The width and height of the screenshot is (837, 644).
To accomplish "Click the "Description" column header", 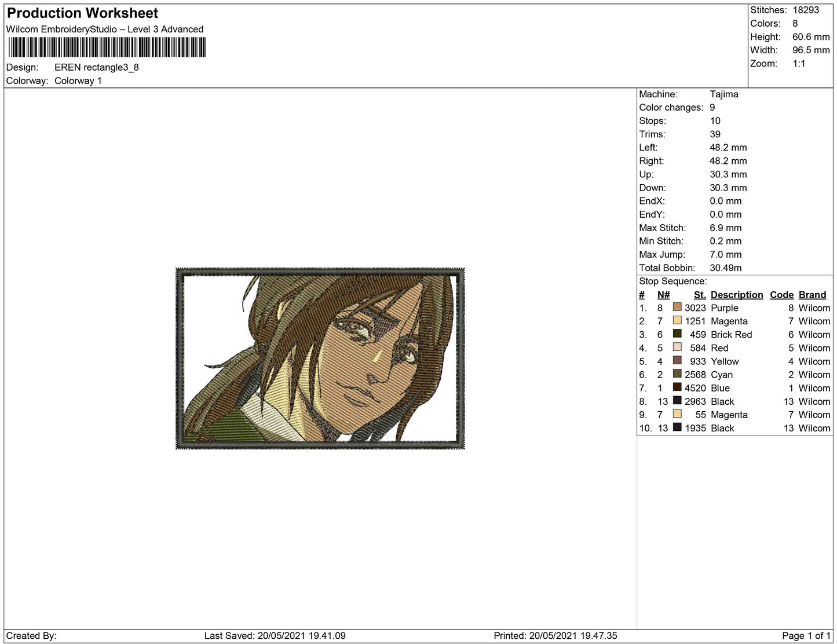I will coord(737,295).
